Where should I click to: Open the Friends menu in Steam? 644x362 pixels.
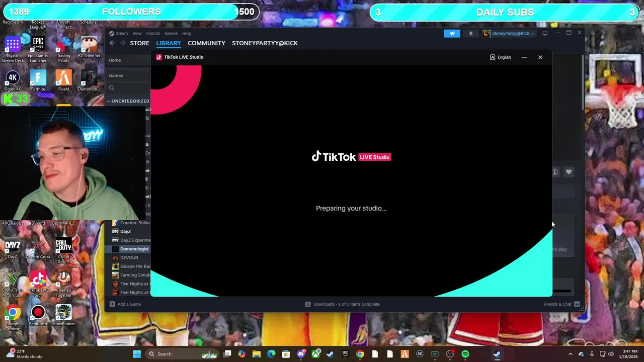point(153,33)
